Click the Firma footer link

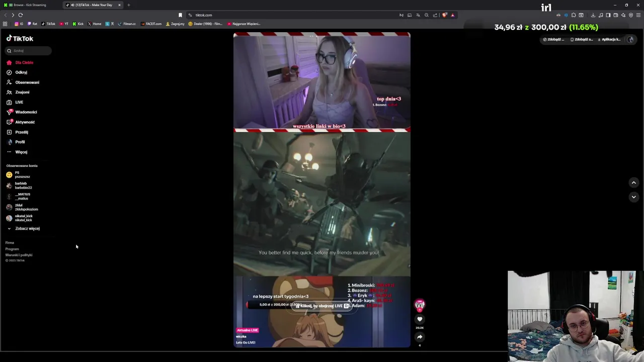pos(10,243)
